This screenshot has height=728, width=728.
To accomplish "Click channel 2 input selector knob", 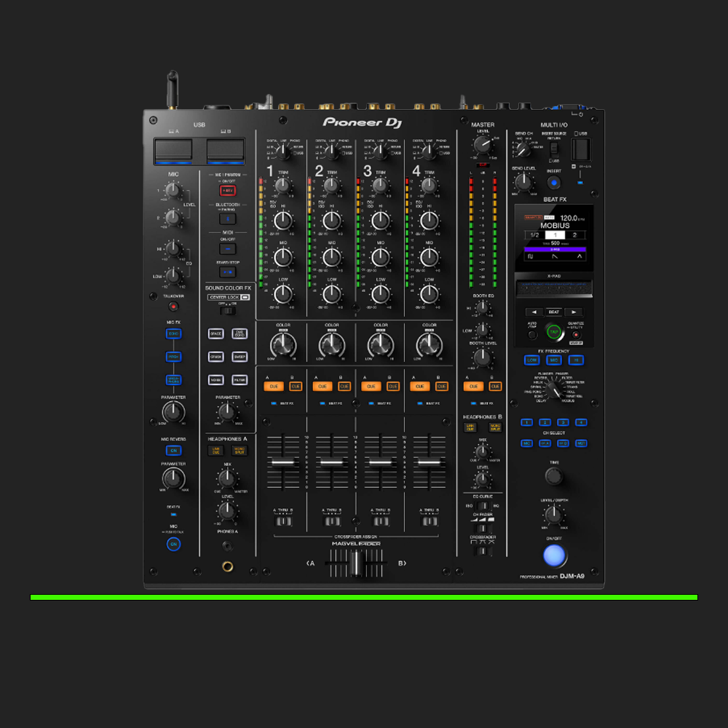I will [x=331, y=151].
